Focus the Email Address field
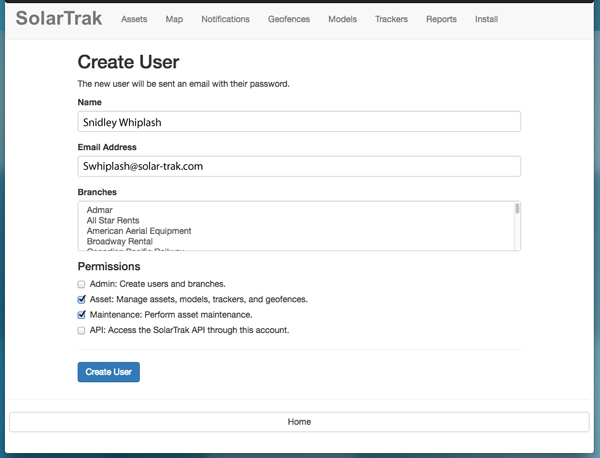 [x=299, y=166]
